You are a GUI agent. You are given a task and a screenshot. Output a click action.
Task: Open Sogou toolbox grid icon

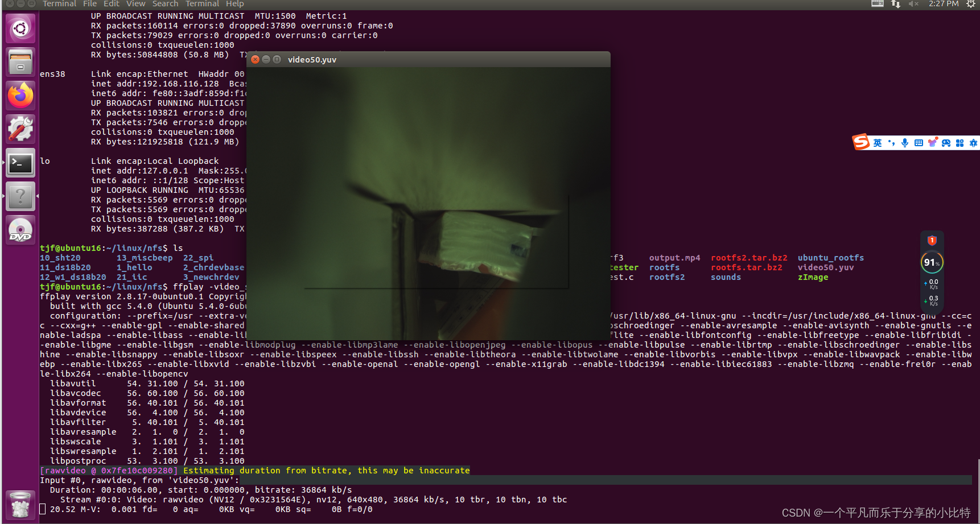pyautogui.click(x=960, y=143)
